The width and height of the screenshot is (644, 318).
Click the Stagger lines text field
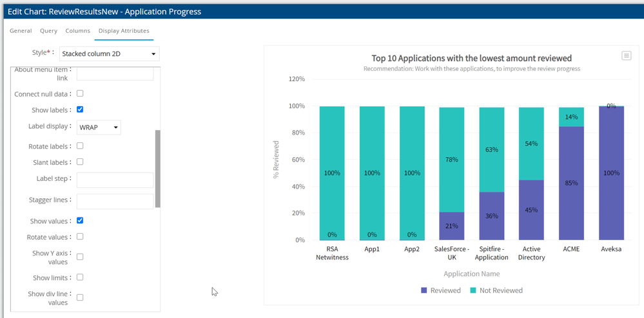[x=115, y=201]
